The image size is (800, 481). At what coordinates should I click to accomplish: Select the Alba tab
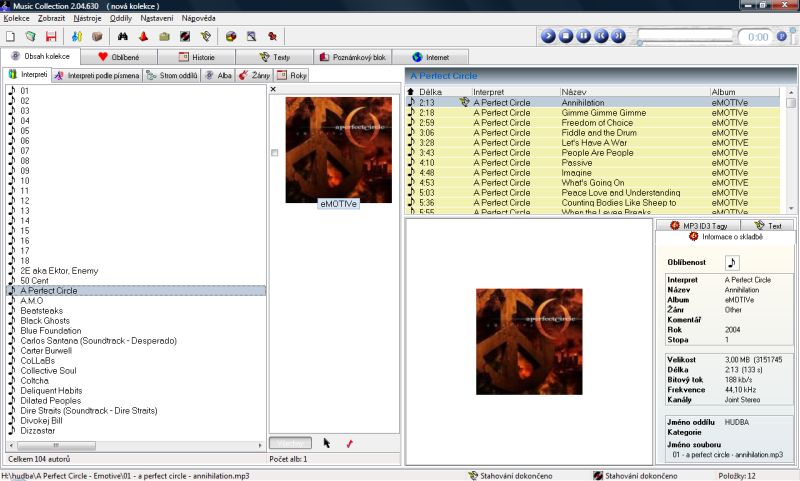[x=218, y=75]
